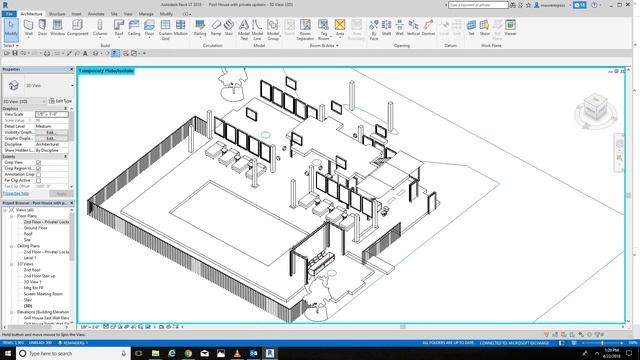This screenshot has width=640, height=360.
Task: Open the work plane Viewer
Action: click(x=510, y=28)
